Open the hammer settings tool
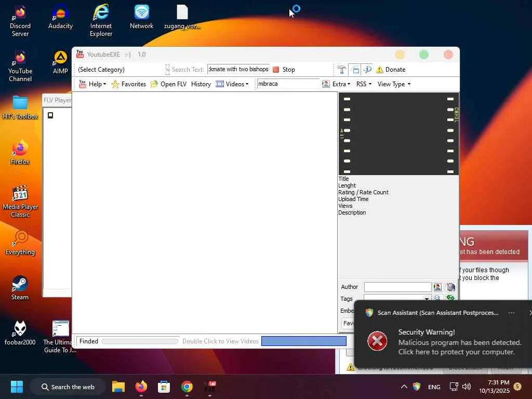This screenshot has width=532, height=399. [x=341, y=70]
